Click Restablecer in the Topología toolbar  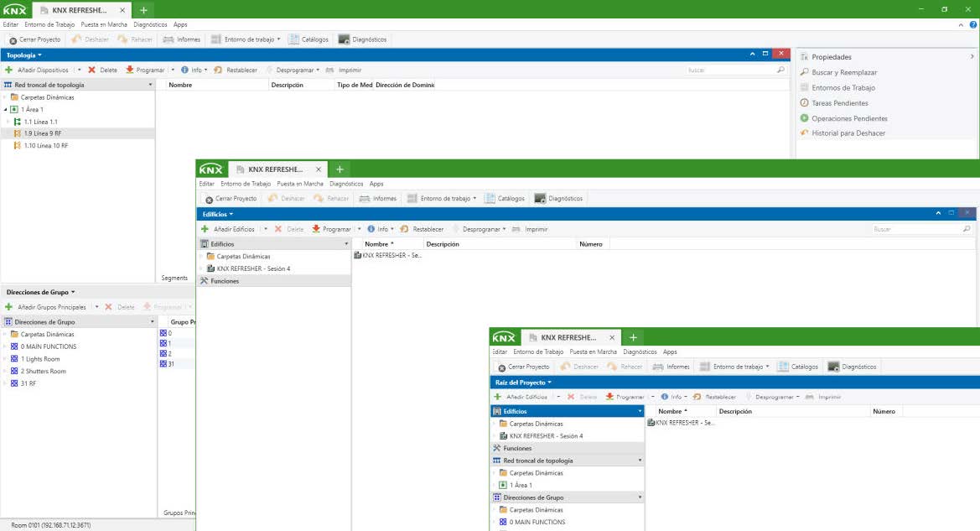click(x=236, y=70)
